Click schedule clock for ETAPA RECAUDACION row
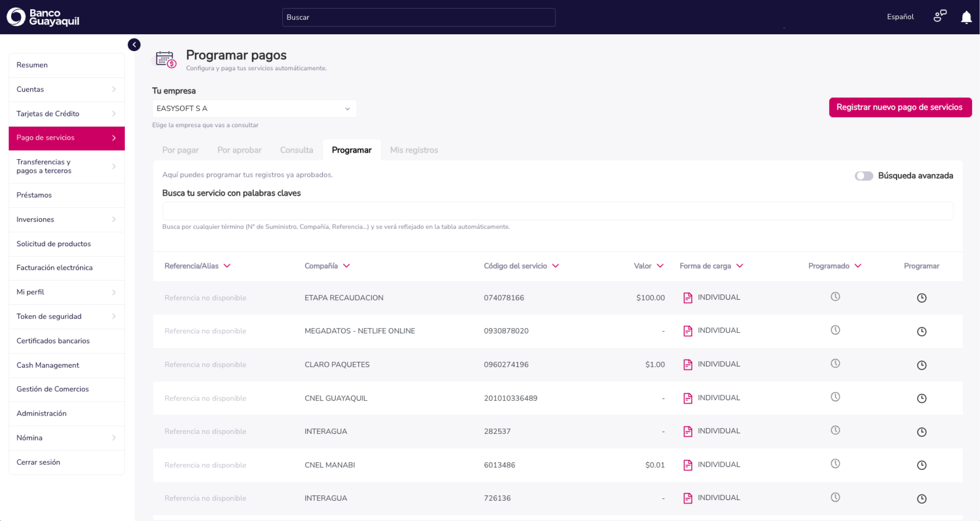 [921, 298]
